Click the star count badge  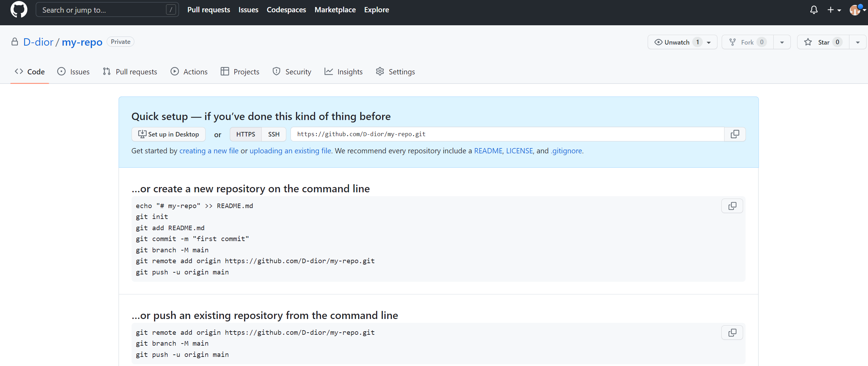coord(837,42)
